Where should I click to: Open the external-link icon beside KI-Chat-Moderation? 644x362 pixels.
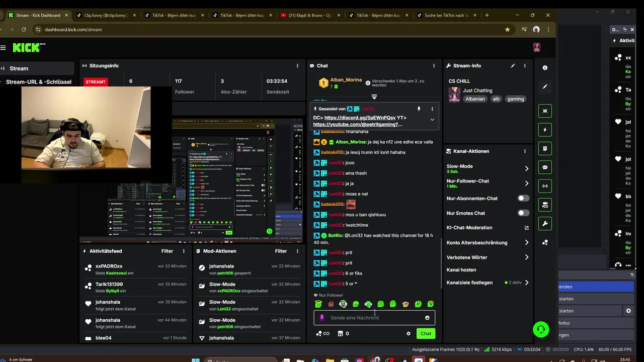527,228
